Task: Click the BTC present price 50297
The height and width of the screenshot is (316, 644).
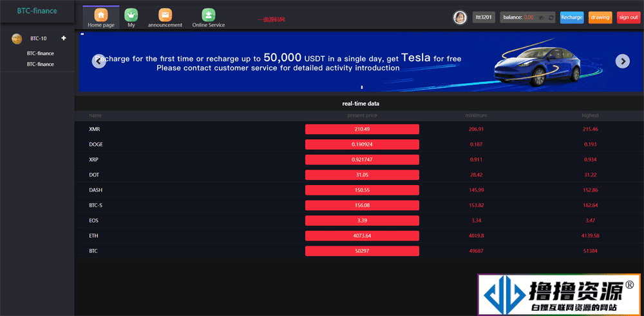Action: (x=362, y=251)
